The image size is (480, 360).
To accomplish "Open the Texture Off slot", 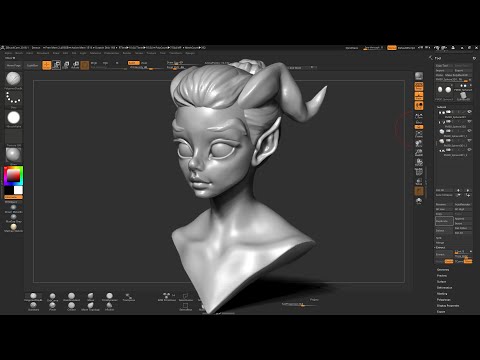I will coord(13,137).
